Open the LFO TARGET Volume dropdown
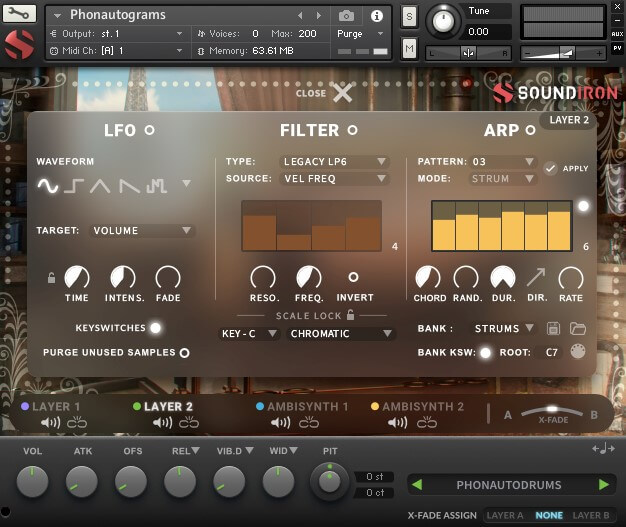The image size is (626, 527). pos(142,230)
